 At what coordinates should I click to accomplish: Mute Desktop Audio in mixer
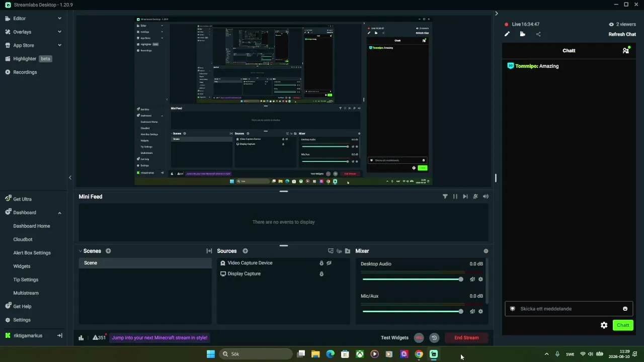tap(472, 279)
